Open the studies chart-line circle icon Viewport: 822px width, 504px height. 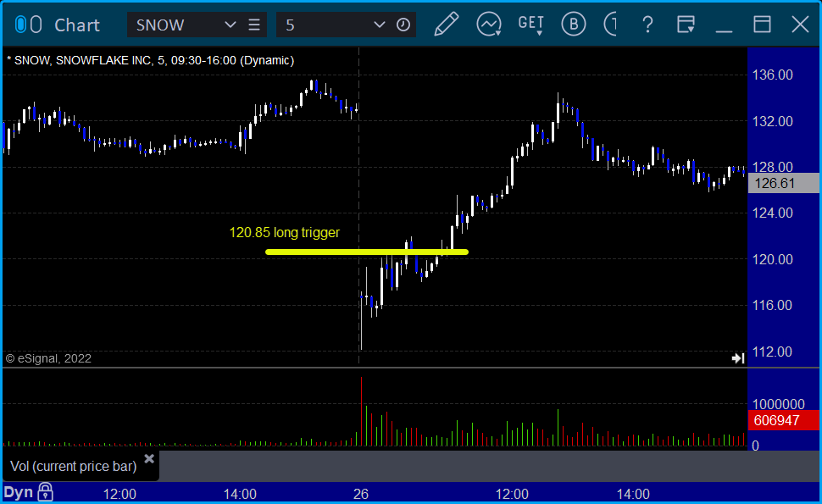coord(489,25)
